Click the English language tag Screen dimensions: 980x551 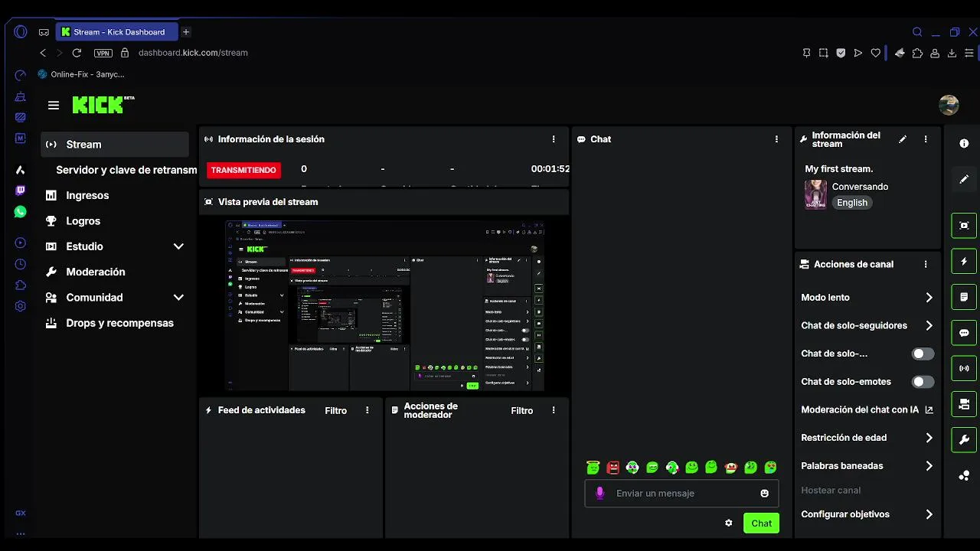tap(852, 203)
